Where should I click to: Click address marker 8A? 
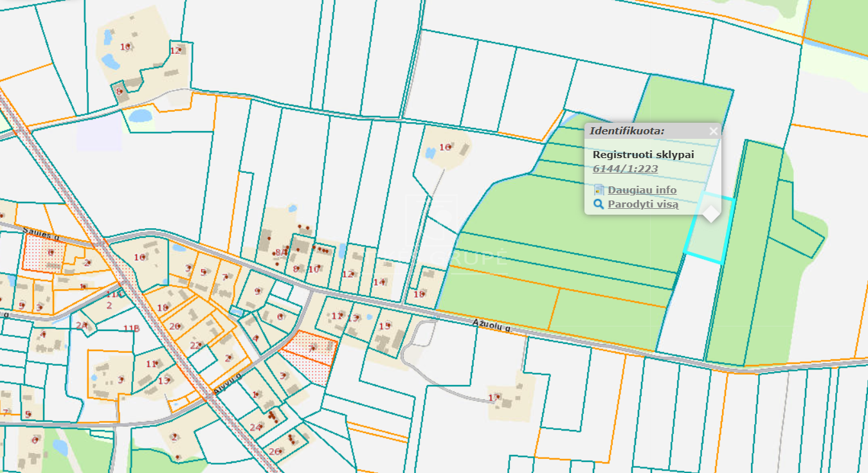[280, 253]
